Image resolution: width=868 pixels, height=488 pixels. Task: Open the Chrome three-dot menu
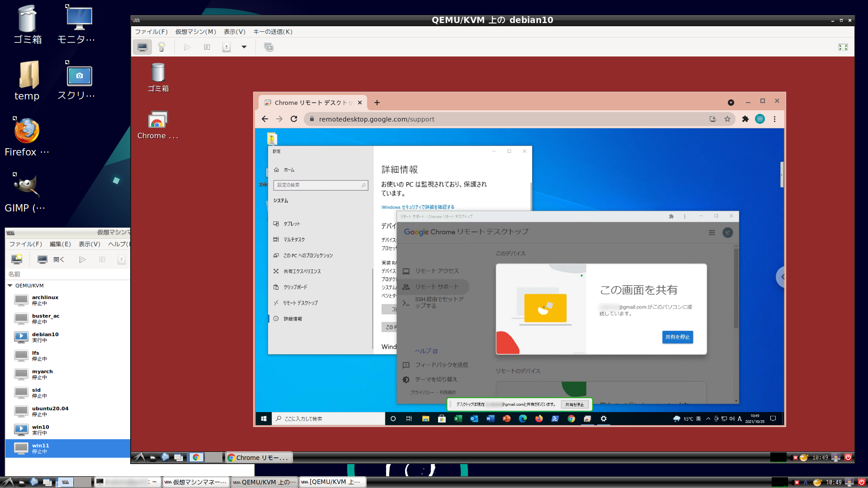point(774,119)
